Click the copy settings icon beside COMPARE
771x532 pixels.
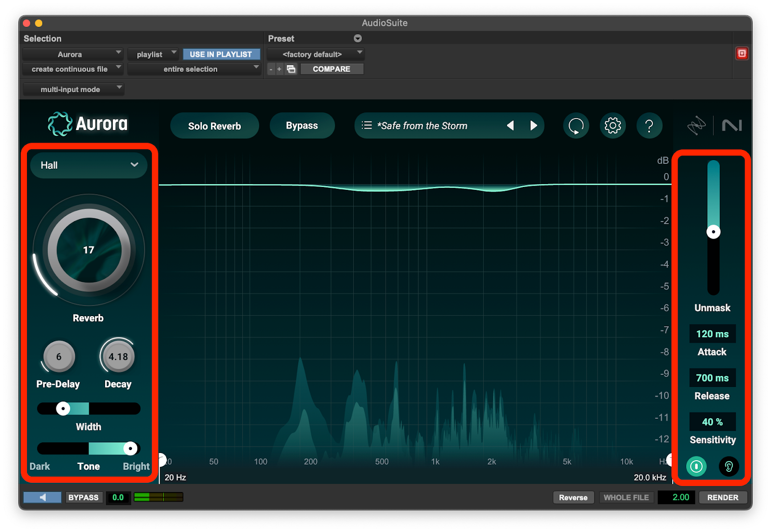[291, 69]
